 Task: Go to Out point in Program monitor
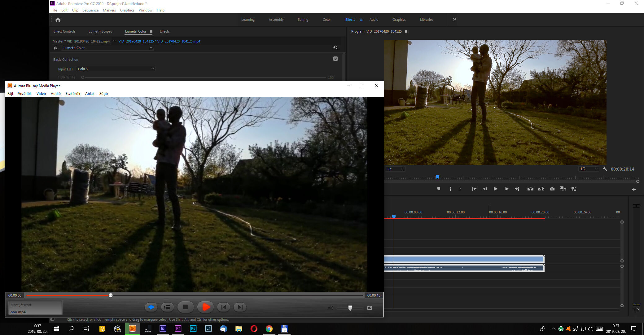point(517,189)
